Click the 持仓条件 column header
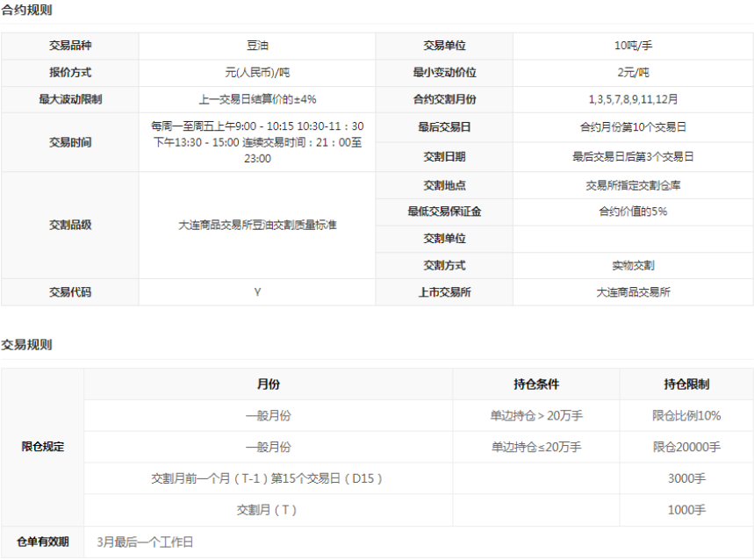Screen dimensions: 754x560 pyautogui.click(x=535, y=384)
